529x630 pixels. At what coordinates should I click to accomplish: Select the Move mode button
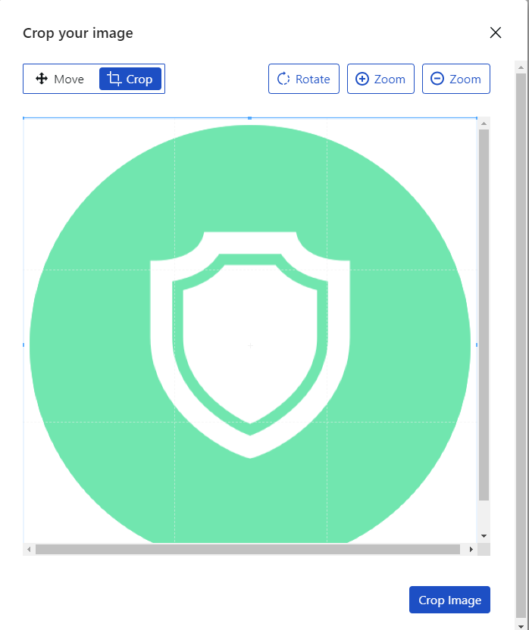(x=60, y=79)
